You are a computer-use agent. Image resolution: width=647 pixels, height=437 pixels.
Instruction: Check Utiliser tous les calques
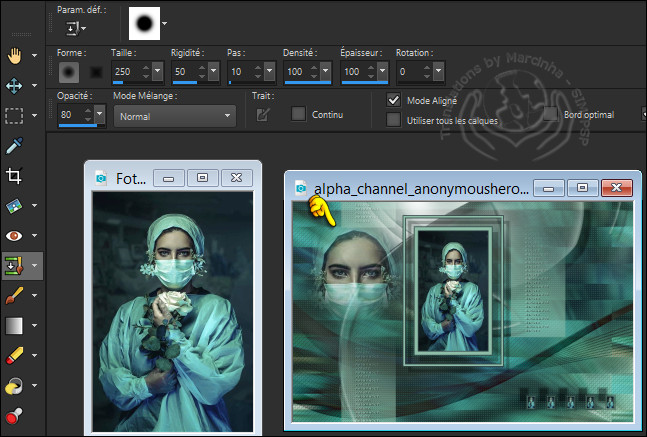tap(394, 120)
